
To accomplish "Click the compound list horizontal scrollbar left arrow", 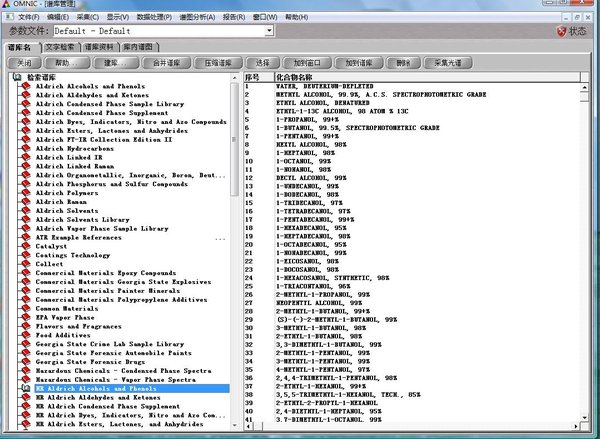I will [249, 426].
